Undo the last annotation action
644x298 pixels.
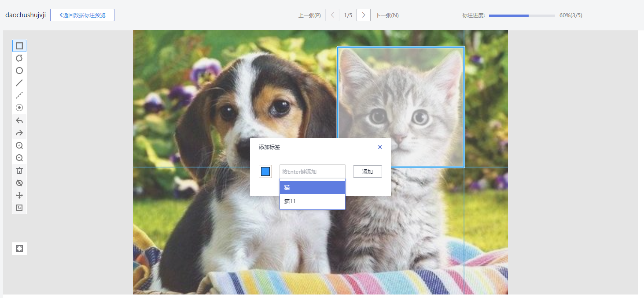coord(19,120)
